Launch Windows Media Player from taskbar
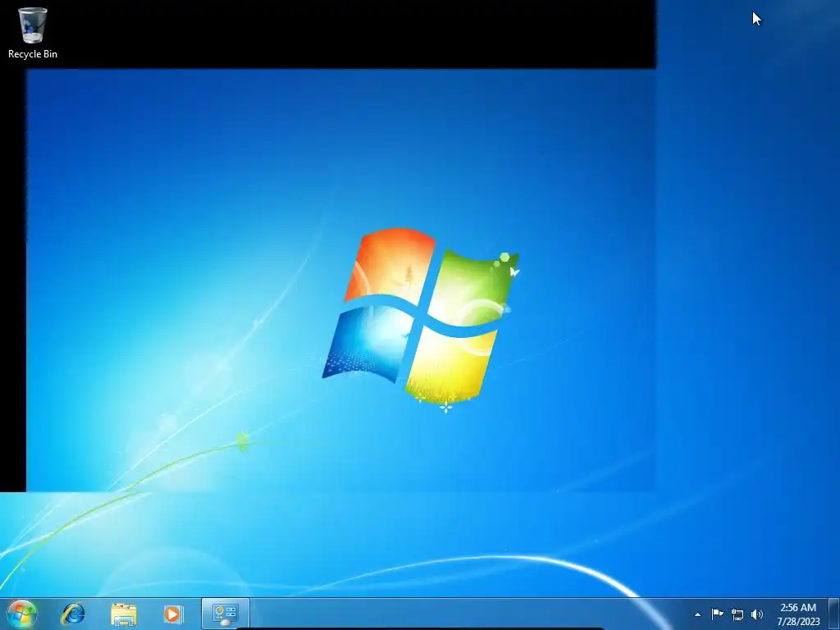Viewport: 840px width, 630px height. click(173, 614)
